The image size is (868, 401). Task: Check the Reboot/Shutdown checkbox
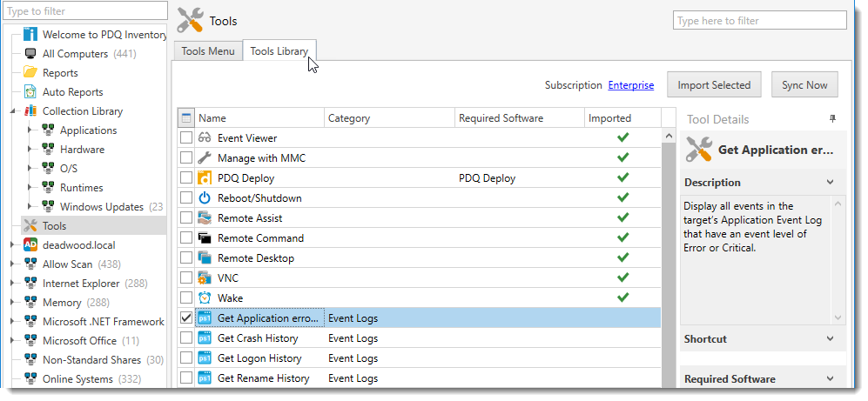pos(186,197)
